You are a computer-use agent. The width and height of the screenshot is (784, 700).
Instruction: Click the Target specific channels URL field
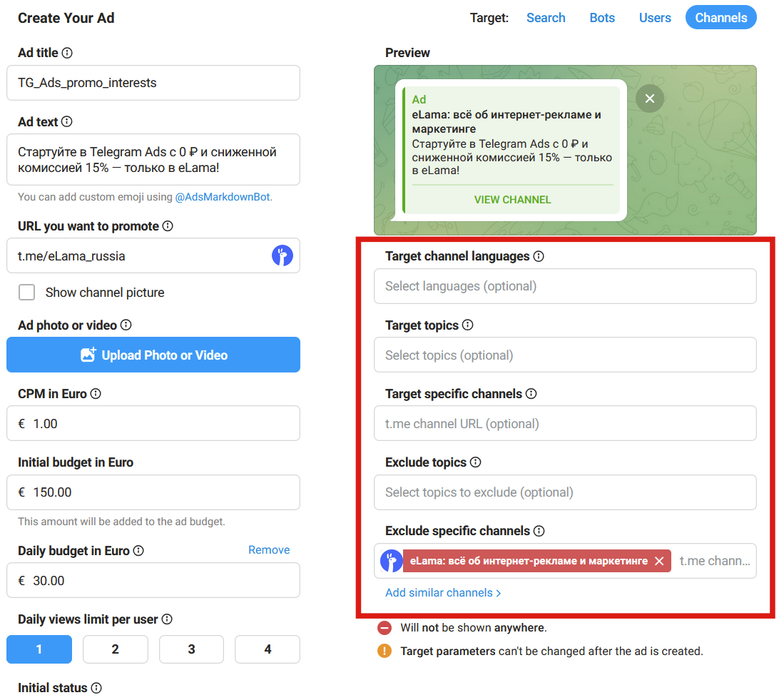[565, 424]
